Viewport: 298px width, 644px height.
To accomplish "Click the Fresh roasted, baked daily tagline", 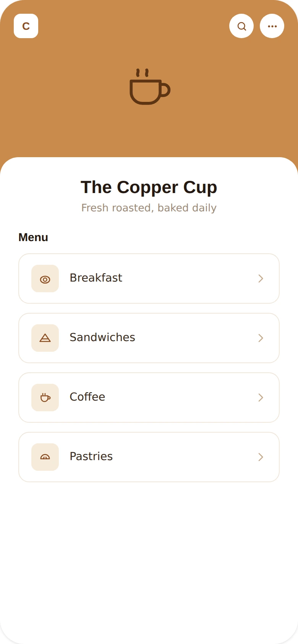I will pos(149,208).
